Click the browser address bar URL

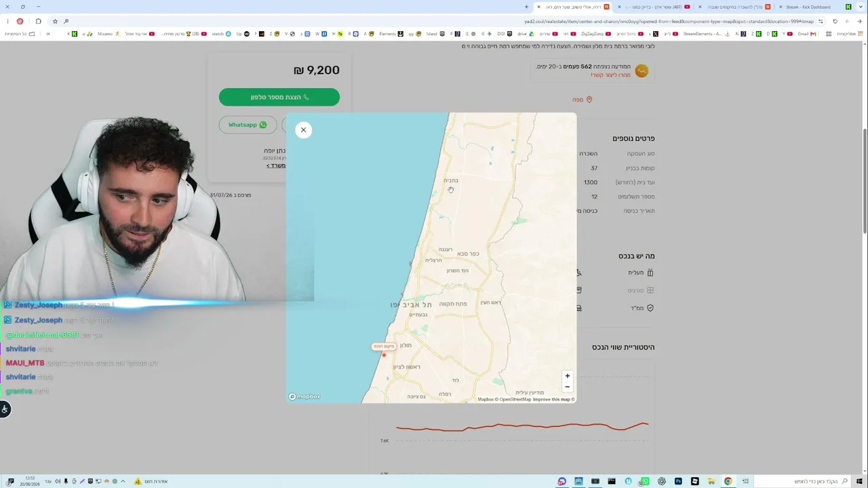tap(669, 21)
